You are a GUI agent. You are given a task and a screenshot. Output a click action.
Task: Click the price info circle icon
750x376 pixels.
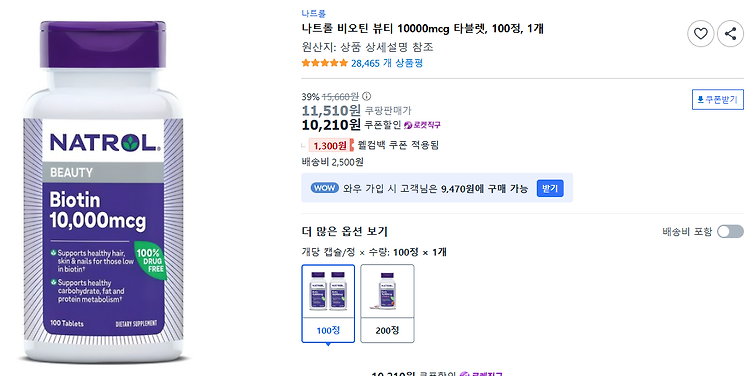(366, 97)
